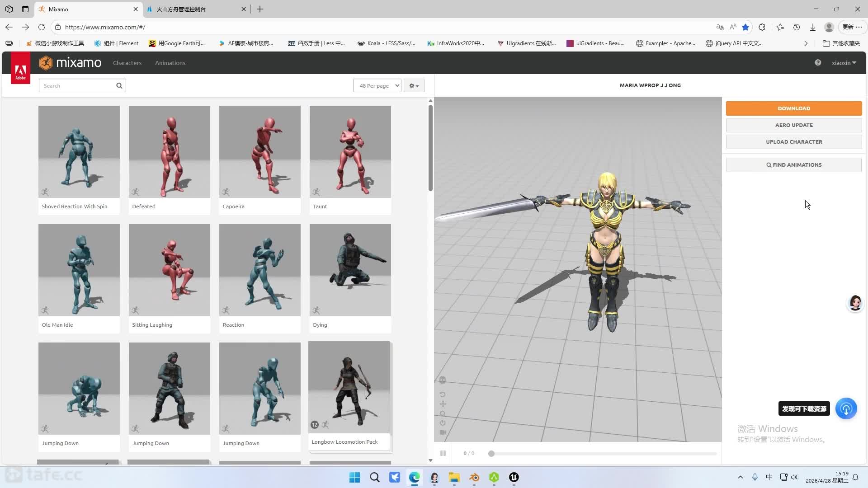Click the AERO UPDATE button
The image size is (868, 488).
click(794, 125)
